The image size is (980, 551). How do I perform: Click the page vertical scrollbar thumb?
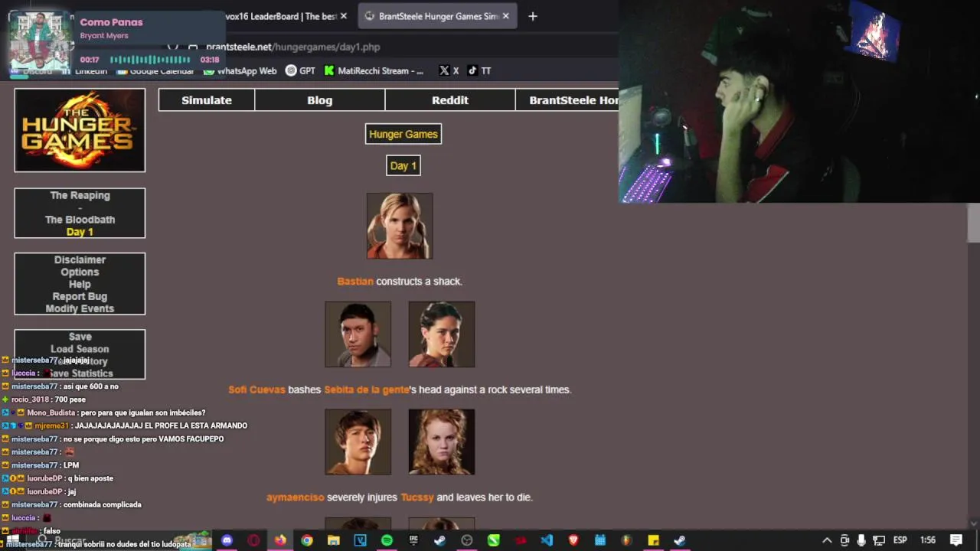click(973, 223)
